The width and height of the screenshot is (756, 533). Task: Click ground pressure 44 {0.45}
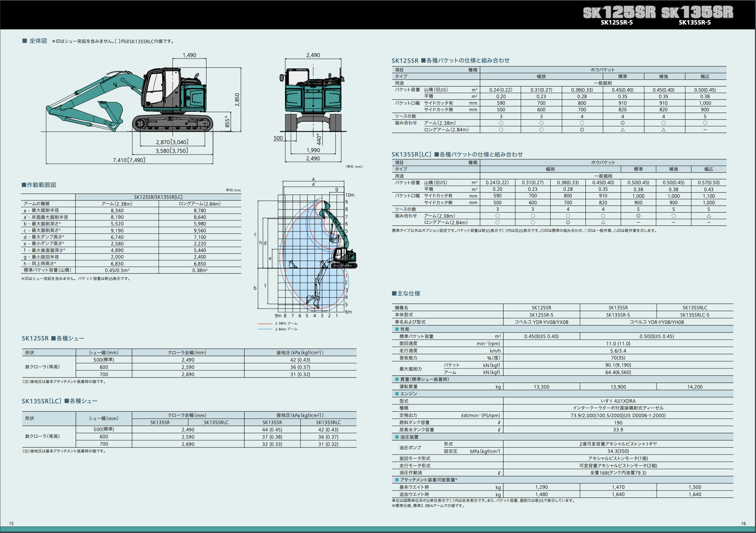tap(272, 430)
